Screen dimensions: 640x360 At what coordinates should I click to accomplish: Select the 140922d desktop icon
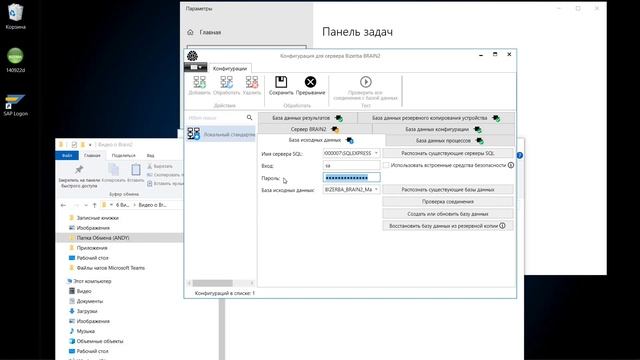pos(16,60)
